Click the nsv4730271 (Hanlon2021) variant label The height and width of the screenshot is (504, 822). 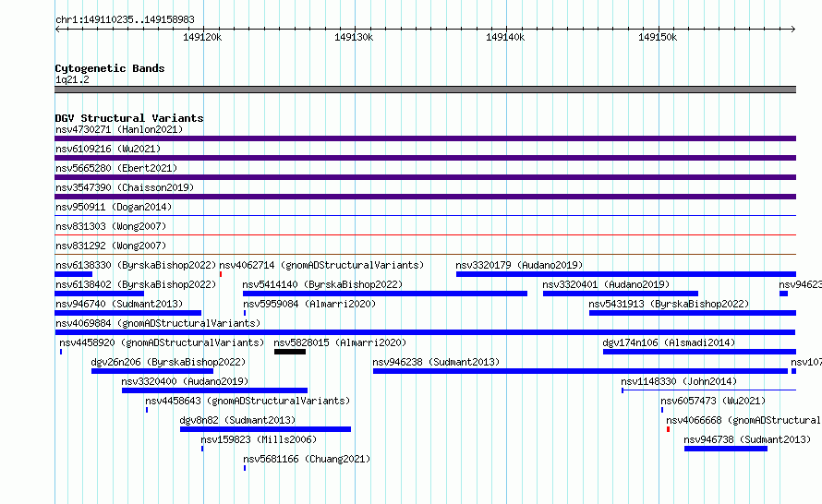tap(119, 129)
